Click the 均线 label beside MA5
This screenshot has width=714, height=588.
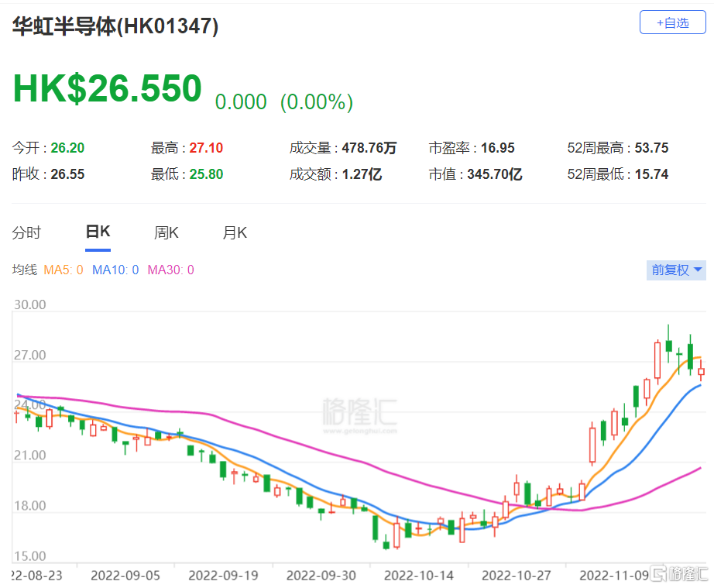click(x=25, y=270)
